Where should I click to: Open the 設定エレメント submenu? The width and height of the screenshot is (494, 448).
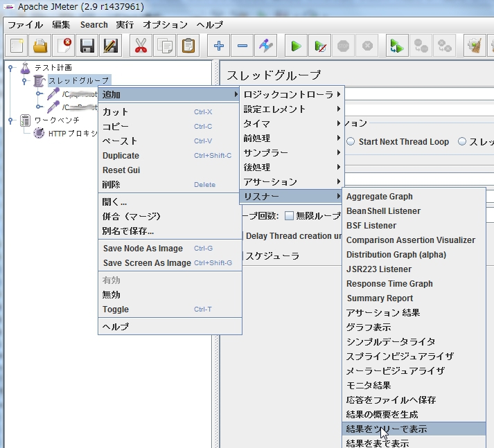point(292,109)
